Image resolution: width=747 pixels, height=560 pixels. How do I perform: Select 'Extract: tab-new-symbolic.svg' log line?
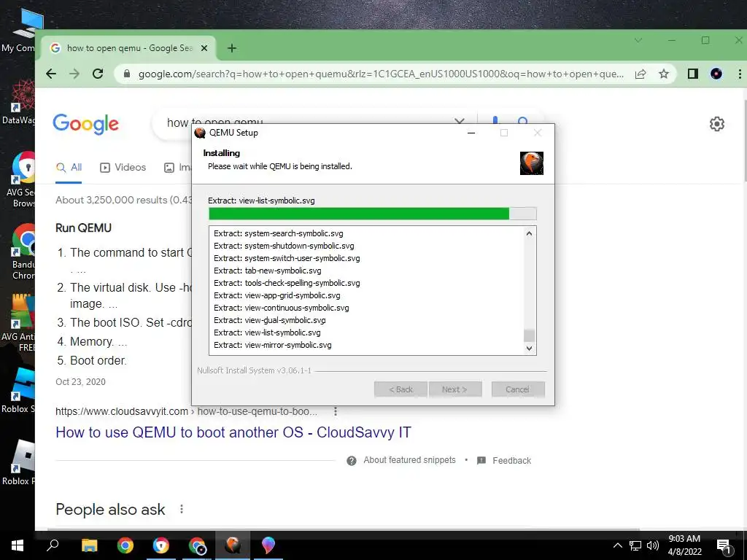267,271
